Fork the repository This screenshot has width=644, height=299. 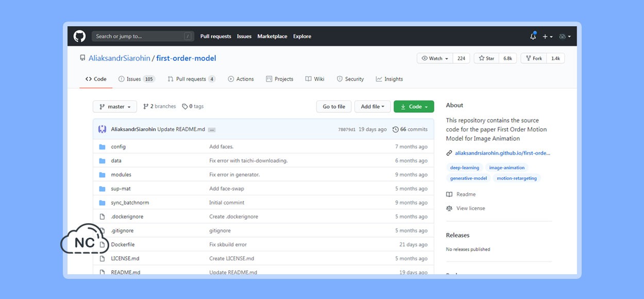click(x=534, y=58)
